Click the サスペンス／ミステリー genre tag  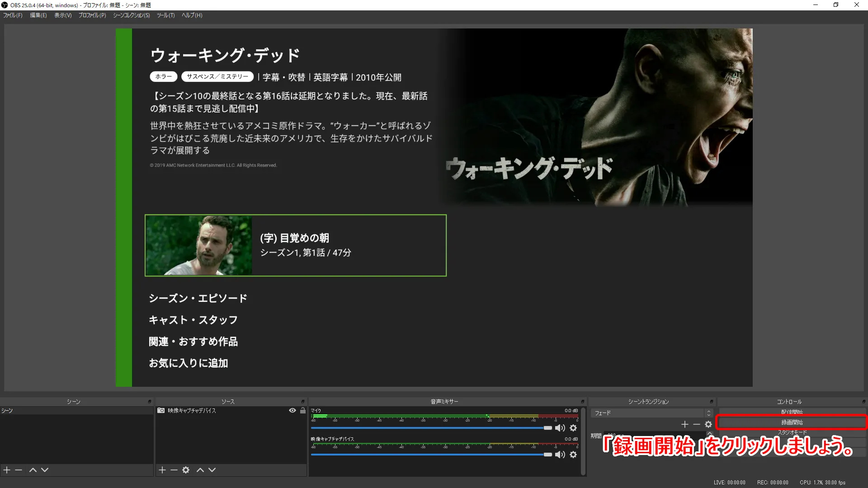coord(217,77)
